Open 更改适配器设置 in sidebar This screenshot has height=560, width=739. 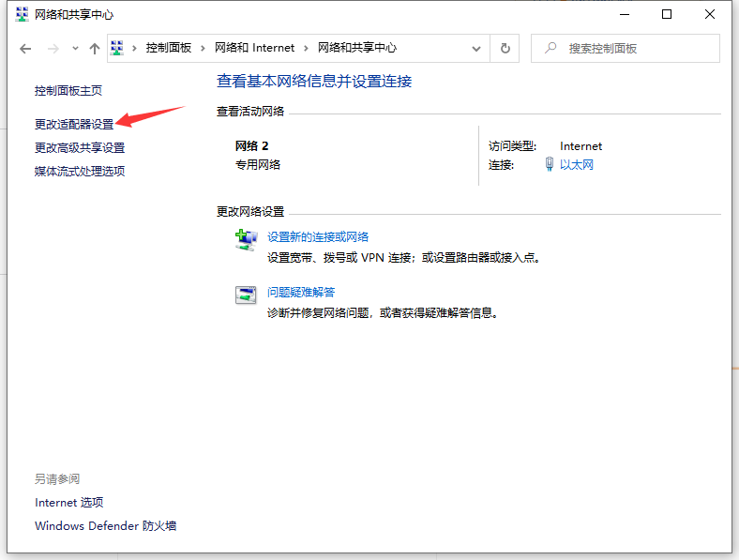pyautogui.click(x=74, y=124)
